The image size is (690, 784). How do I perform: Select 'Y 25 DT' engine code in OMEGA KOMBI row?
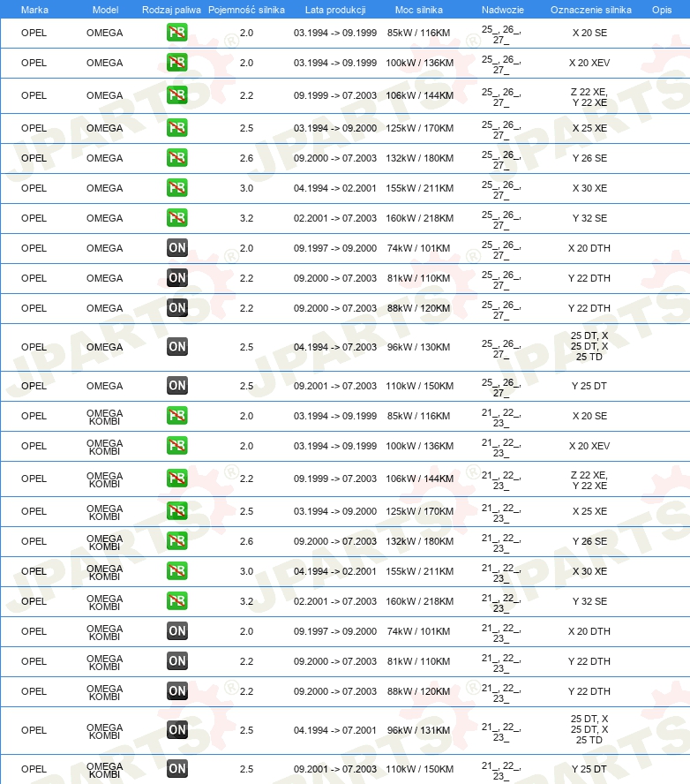pyautogui.click(x=589, y=769)
